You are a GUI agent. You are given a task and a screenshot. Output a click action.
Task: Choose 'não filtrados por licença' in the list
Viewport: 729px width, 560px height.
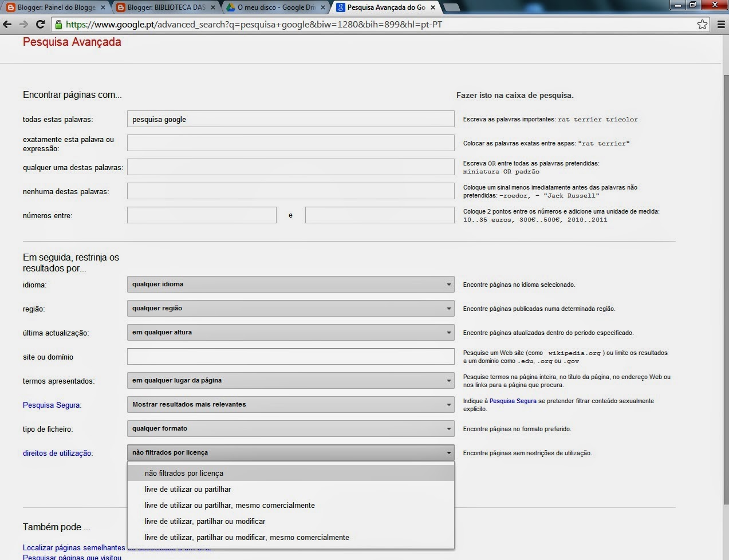click(290, 473)
